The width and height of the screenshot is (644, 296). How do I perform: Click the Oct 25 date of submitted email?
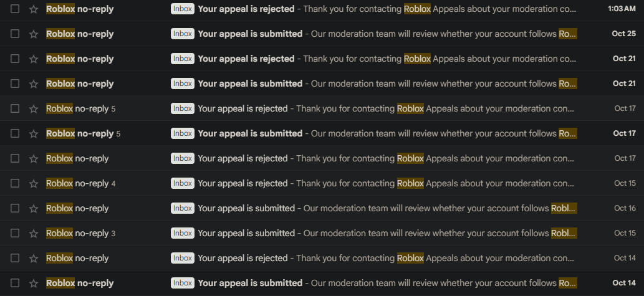coord(623,34)
